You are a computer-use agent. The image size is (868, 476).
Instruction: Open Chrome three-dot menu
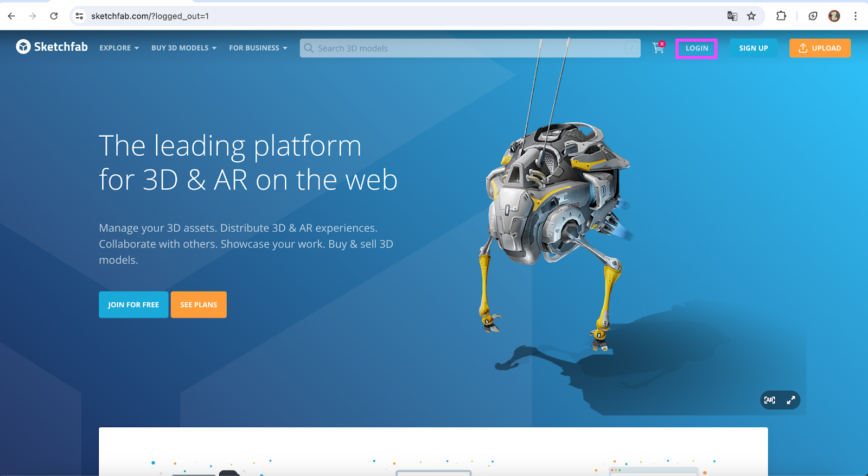coord(856,16)
